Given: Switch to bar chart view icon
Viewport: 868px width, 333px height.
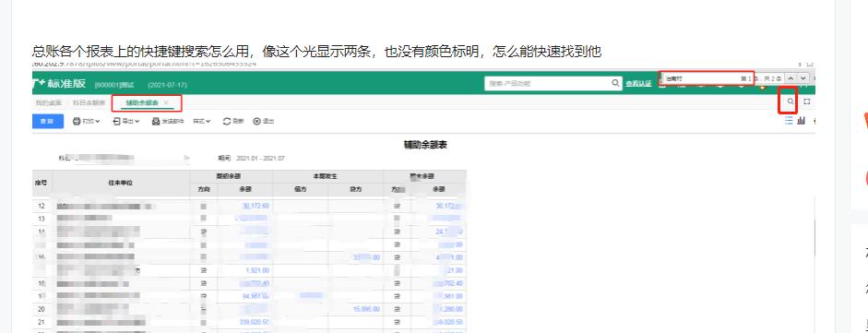Looking at the screenshot, I should pyautogui.click(x=801, y=121).
